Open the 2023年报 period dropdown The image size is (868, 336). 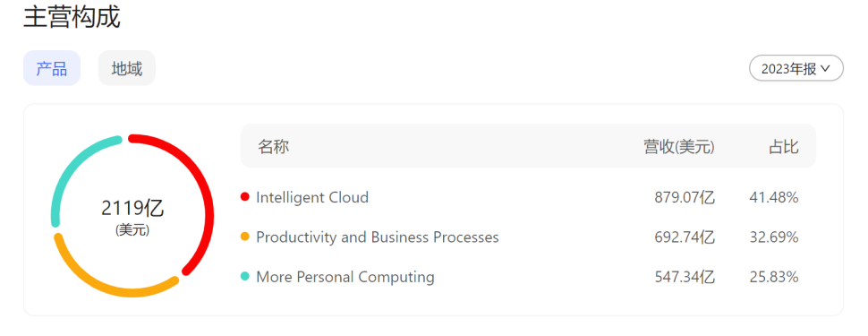(x=796, y=69)
